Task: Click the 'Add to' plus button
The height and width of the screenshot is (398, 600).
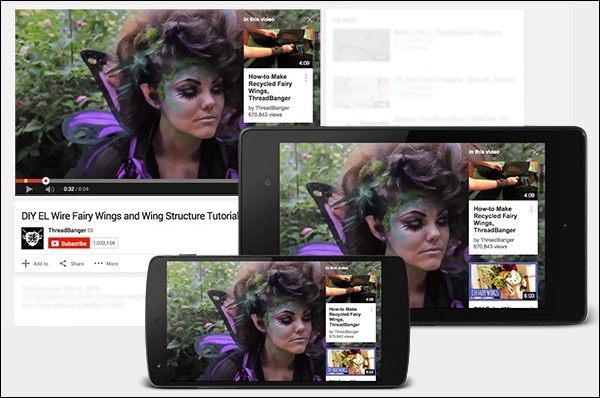Action: (35, 264)
